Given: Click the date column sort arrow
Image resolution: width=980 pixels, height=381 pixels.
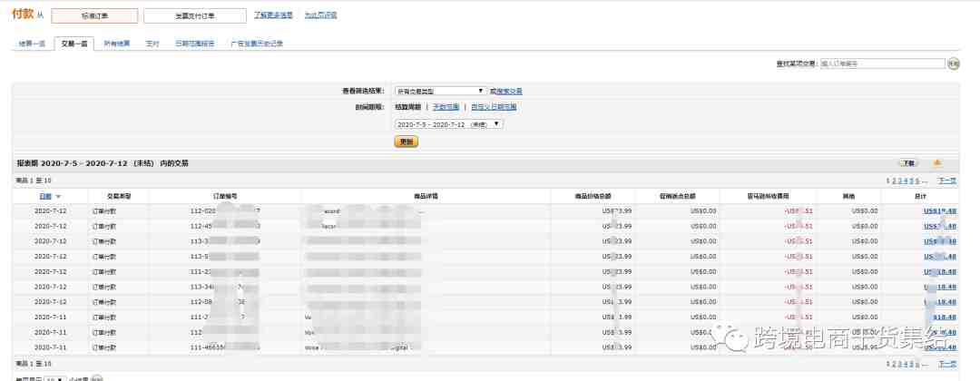Looking at the screenshot, I should 58,196.
